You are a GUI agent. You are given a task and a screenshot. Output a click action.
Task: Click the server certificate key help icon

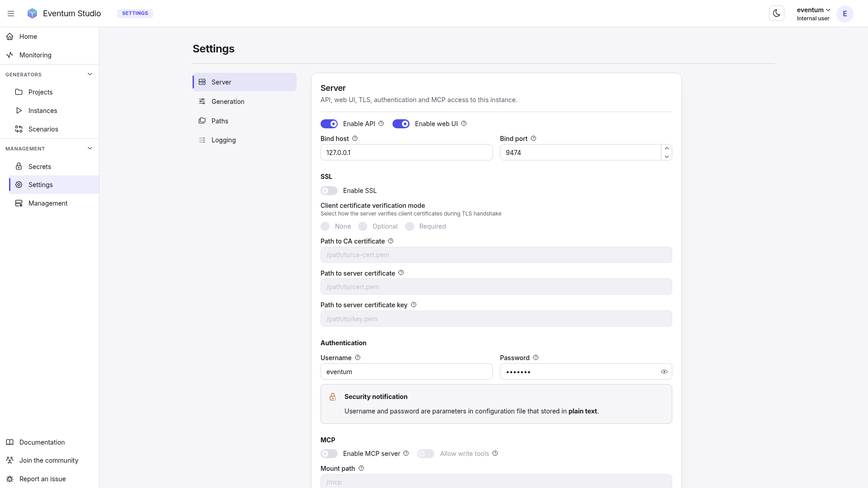click(414, 305)
